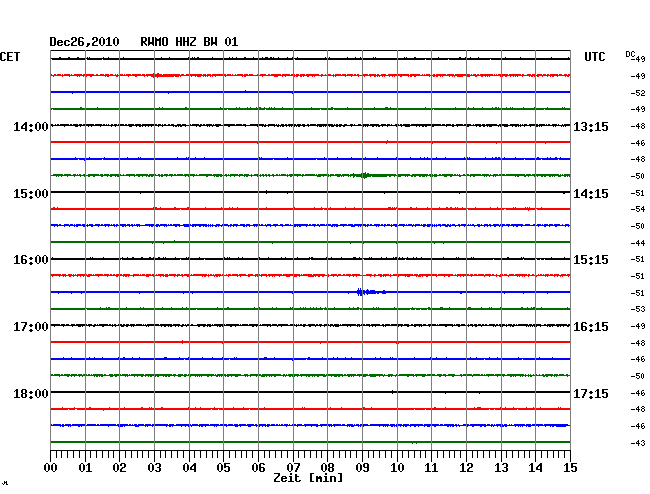
Task: Click the 09 minute axis label
Action: tap(362, 468)
